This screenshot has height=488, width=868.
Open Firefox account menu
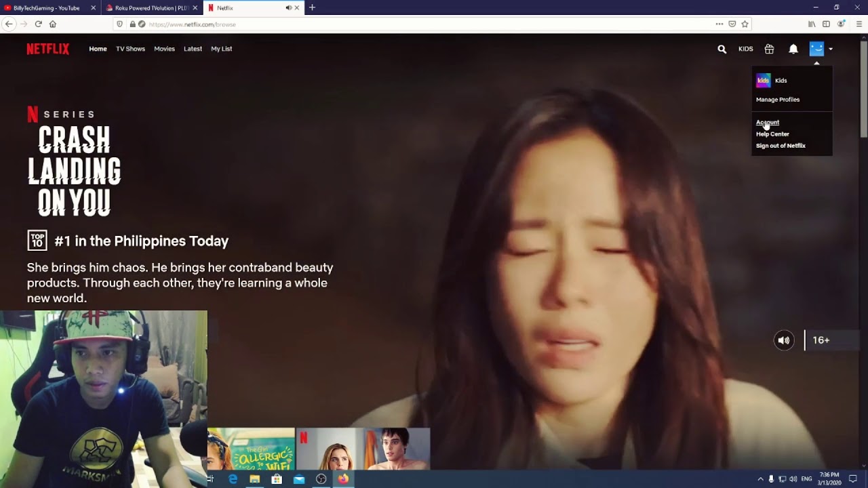click(x=842, y=24)
